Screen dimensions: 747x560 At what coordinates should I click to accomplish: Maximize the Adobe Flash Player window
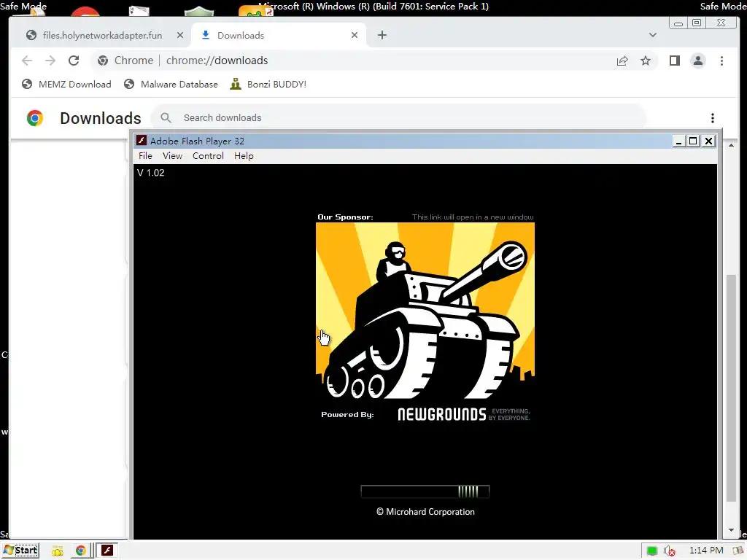pos(693,141)
